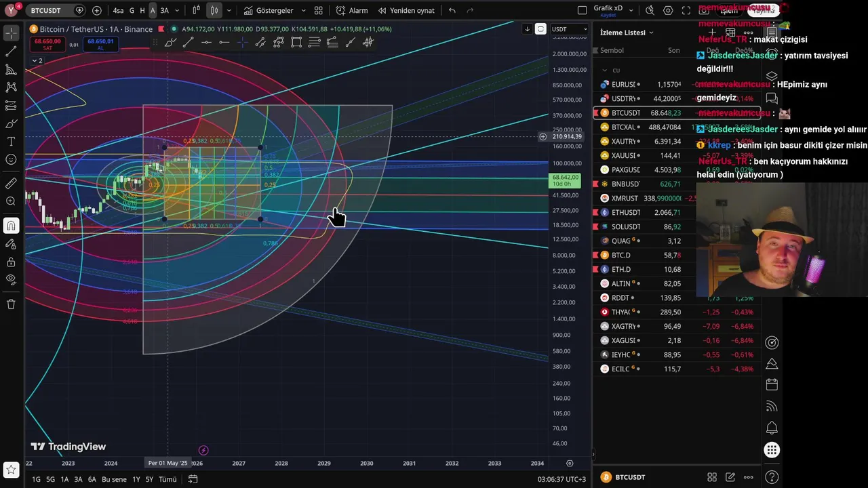
Task: Select the BTC.D watchlist row
Action: click(678, 255)
